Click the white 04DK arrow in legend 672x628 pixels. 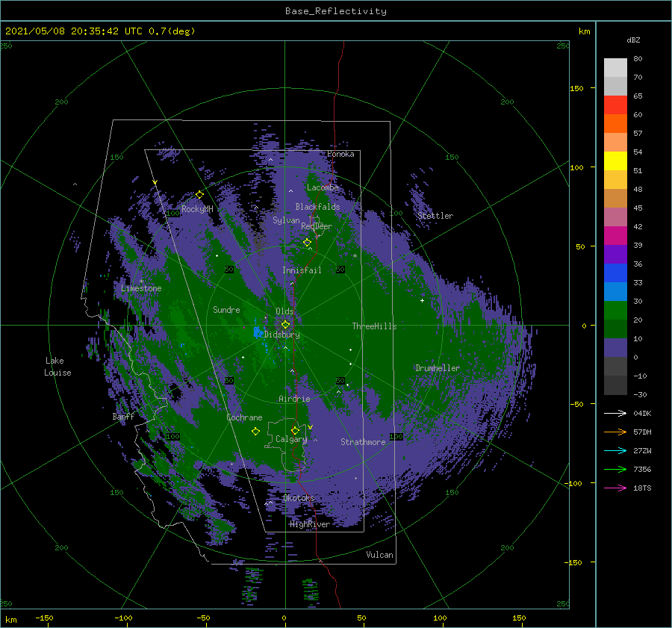tap(615, 413)
